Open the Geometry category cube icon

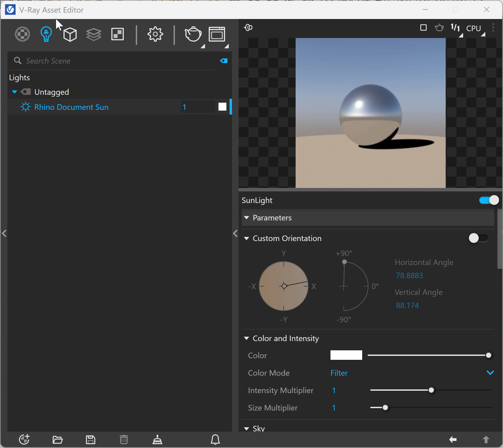click(70, 34)
